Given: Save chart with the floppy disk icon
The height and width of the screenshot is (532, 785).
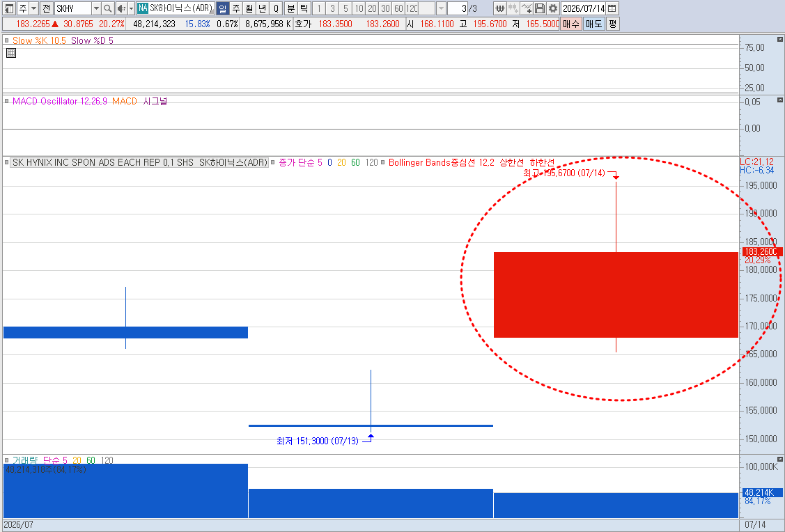Looking at the screenshot, I should (540, 8).
